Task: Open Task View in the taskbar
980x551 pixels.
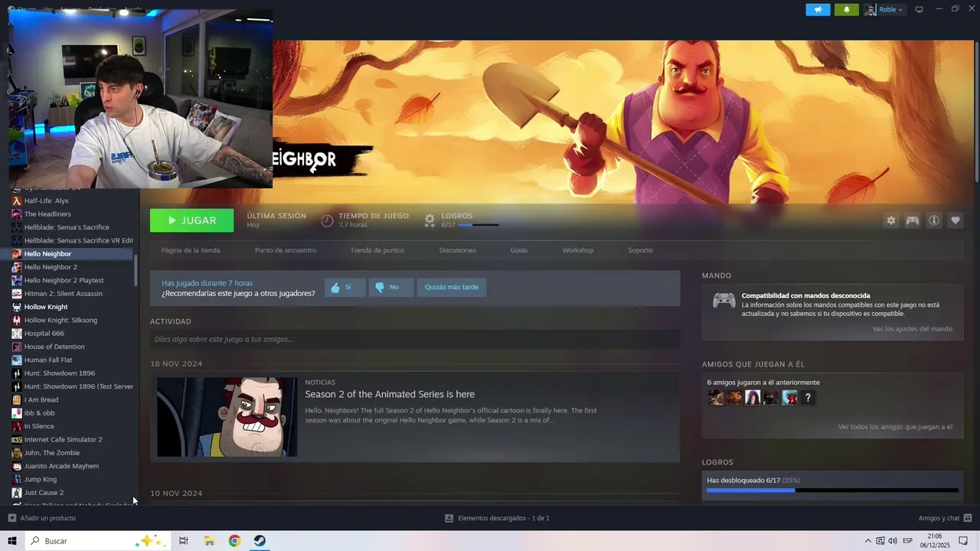Action: (184, 541)
